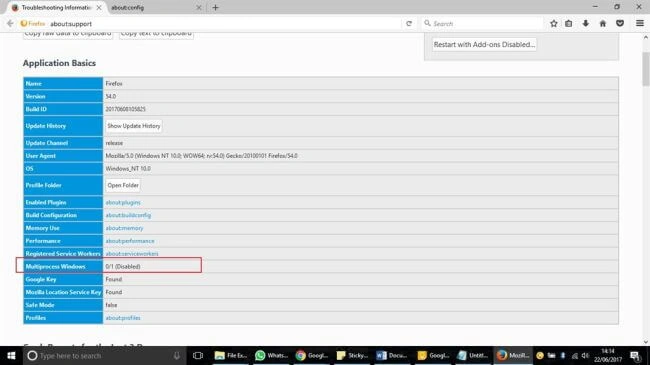The width and height of the screenshot is (650, 365).
Task: Click the scrollbar down arrow
Action: coord(645,342)
